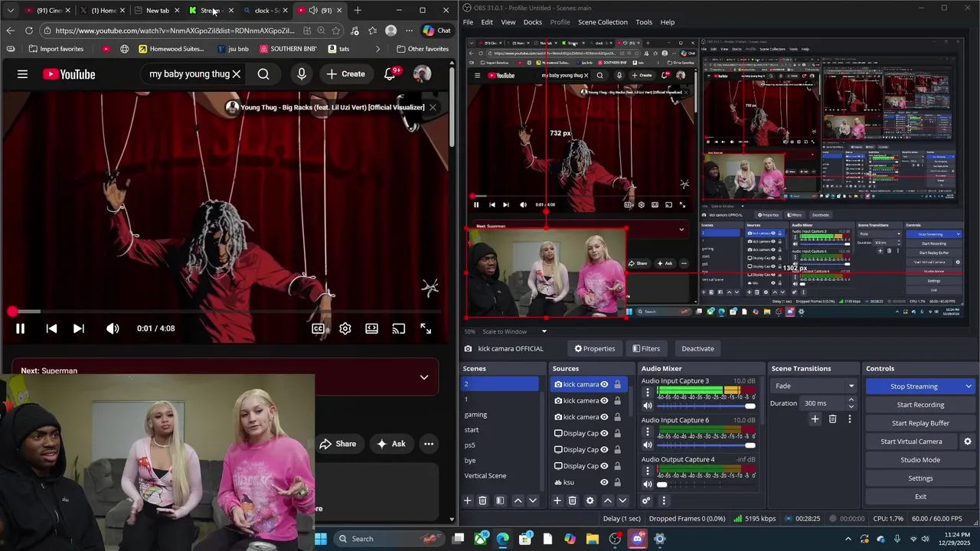Image resolution: width=980 pixels, height=551 pixels.
Task: Open the Fade transition dropdown
Action: [x=813, y=386]
